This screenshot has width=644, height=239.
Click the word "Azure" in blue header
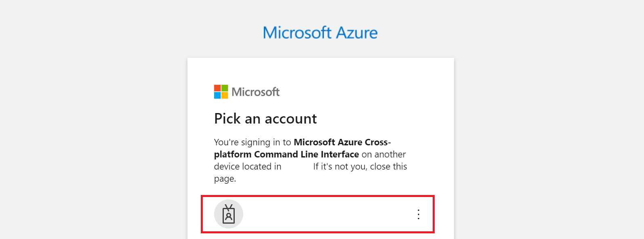[357, 33]
